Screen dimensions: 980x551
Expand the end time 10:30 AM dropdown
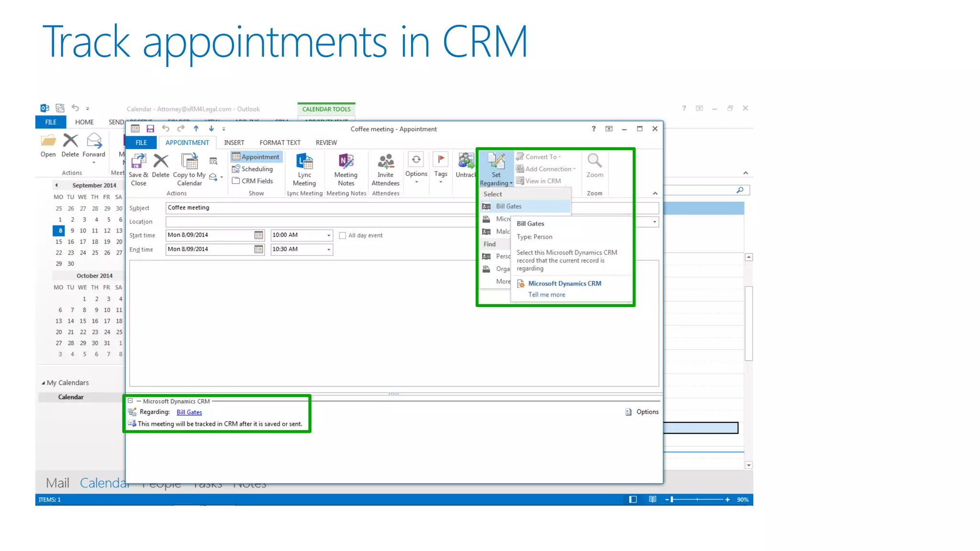click(x=329, y=249)
